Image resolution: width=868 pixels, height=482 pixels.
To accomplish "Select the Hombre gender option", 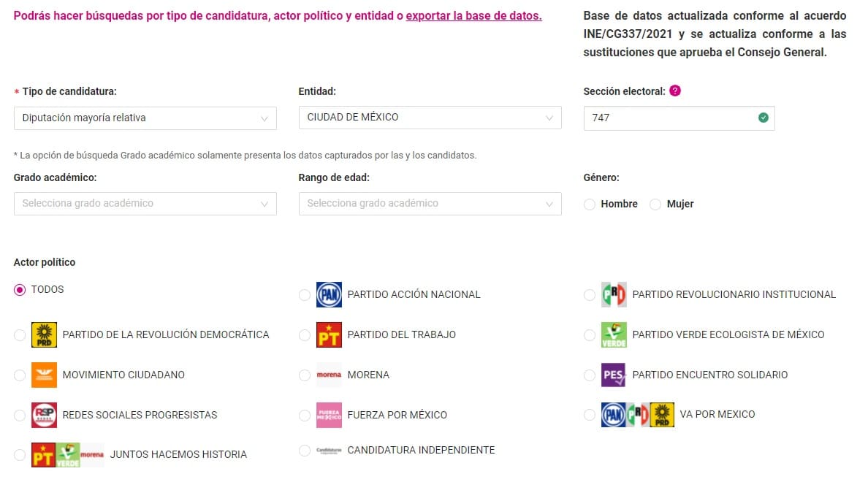I will [x=590, y=204].
